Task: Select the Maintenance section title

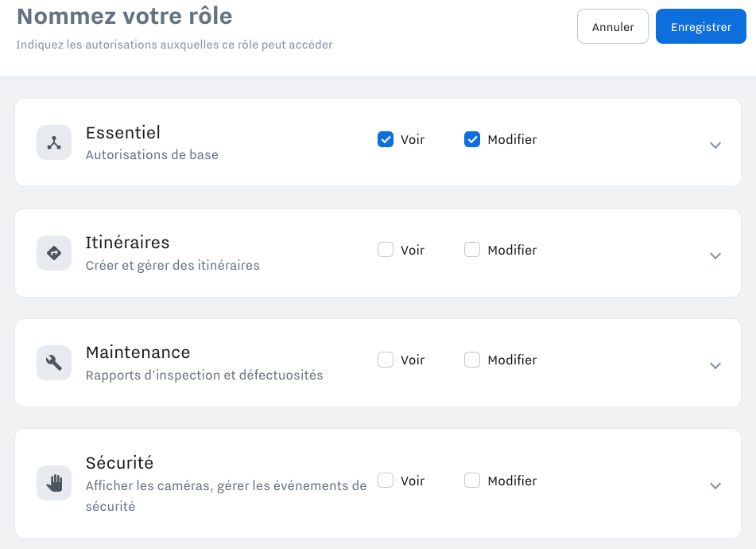Action: pyautogui.click(x=138, y=352)
